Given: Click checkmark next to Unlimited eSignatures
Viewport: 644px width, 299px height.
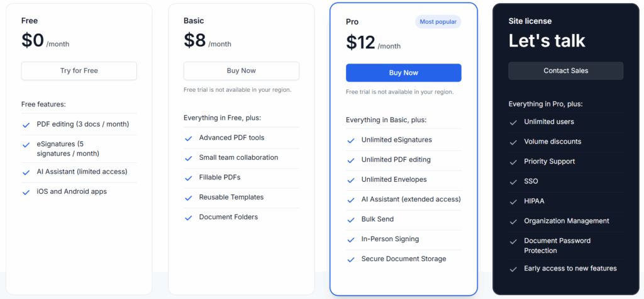Looking at the screenshot, I should [350, 140].
